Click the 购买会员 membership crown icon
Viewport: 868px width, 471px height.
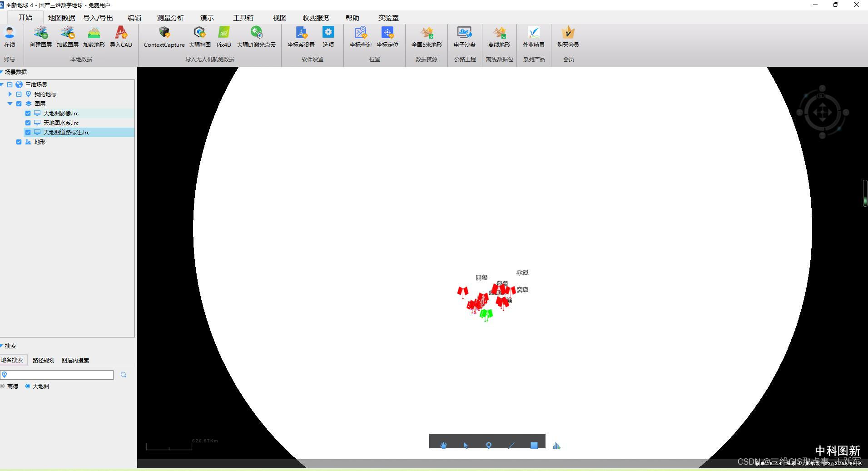pyautogui.click(x=568, y=33)
